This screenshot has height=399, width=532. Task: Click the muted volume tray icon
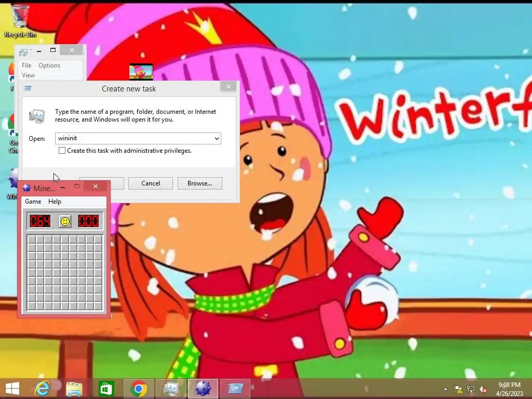[x=483, y=389]
